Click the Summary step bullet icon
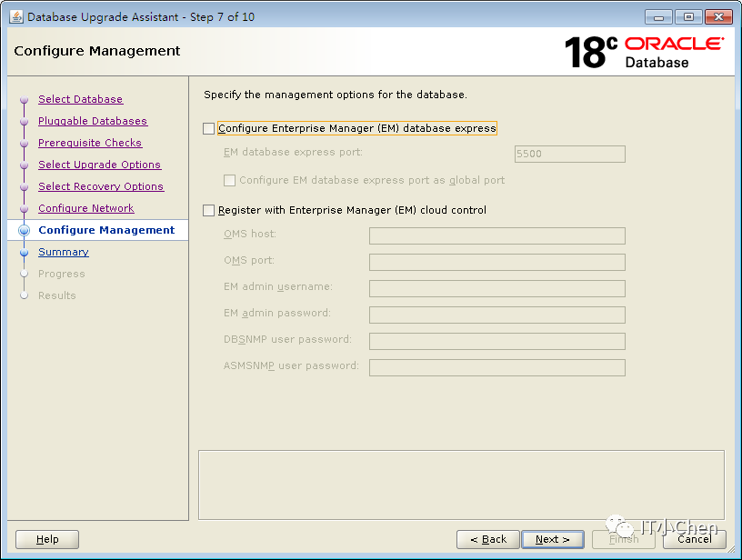The image size is (742, 560). click(25, 253)
